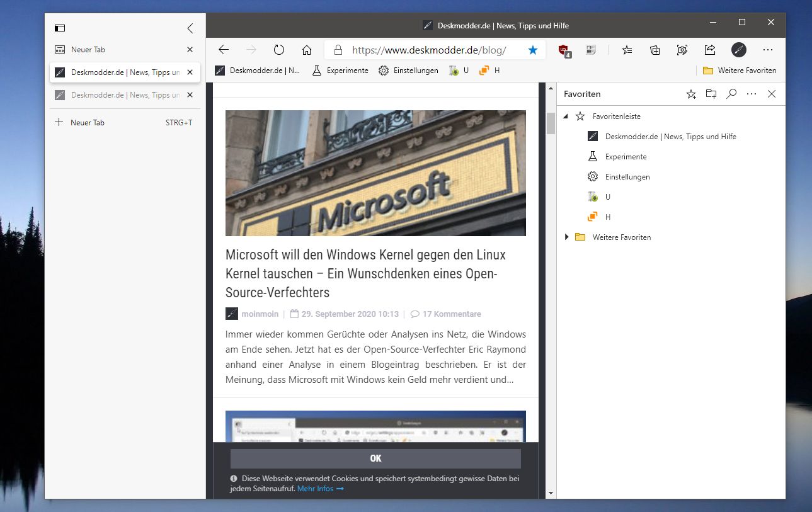Select the Favoritenleiste folder
812x512 pixels.
pos(617,117)
